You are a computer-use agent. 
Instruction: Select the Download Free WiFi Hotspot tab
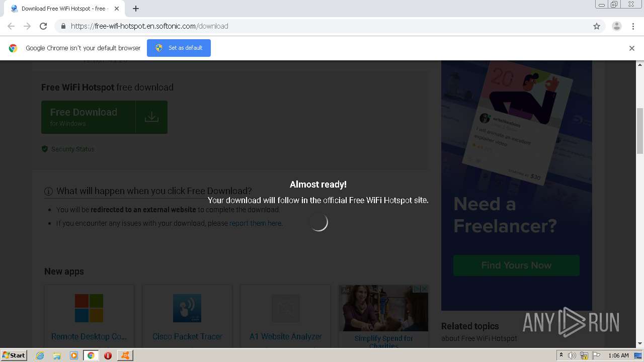(x=63, y=9)
